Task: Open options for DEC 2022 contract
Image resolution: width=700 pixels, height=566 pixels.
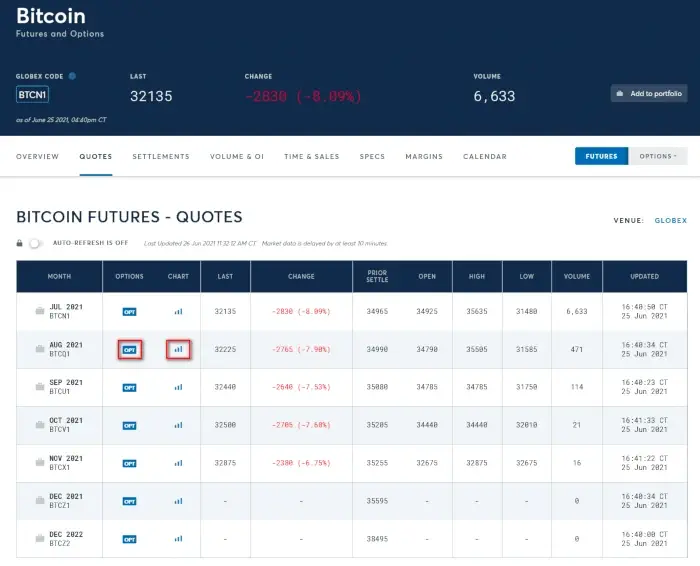Action: (x=129, y=539)
